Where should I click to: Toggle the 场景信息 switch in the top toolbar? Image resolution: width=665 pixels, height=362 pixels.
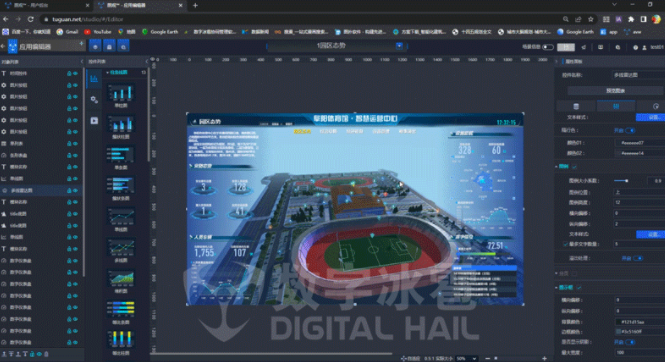[548, 47]
